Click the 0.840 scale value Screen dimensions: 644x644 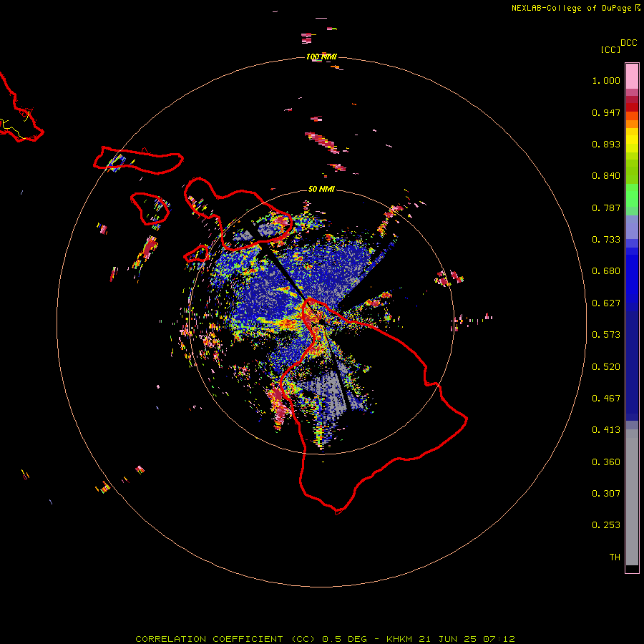[606, 176]
